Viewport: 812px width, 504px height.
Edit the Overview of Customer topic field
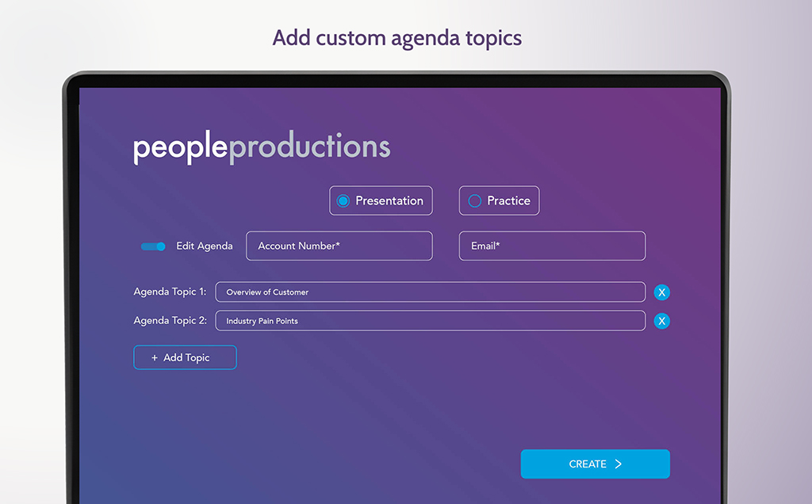click(430, 292)
